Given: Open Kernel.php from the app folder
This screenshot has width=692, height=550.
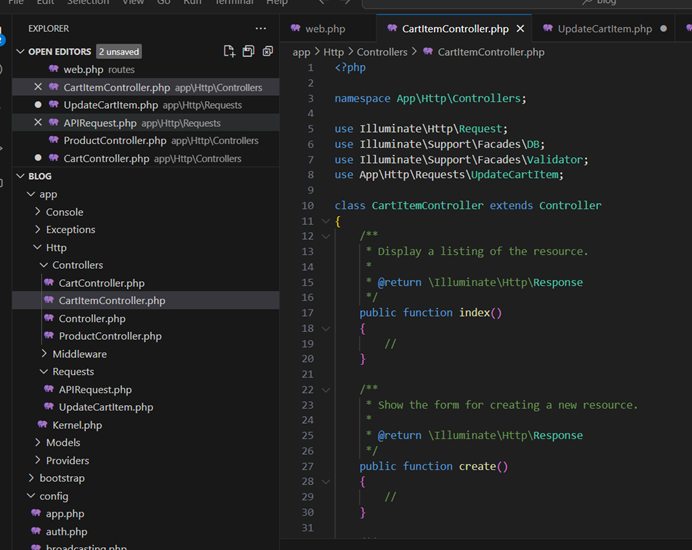Looking at the screenshot, I should click(76, 425).
